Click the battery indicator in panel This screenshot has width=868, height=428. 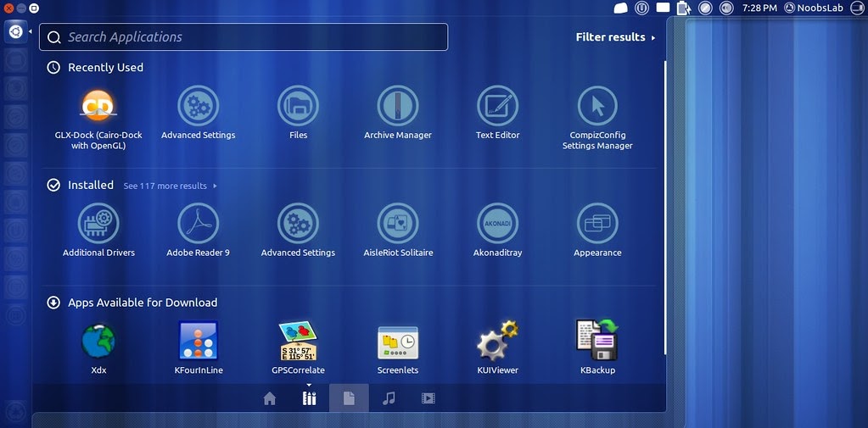pyautogui.click(x=684, y=8)
